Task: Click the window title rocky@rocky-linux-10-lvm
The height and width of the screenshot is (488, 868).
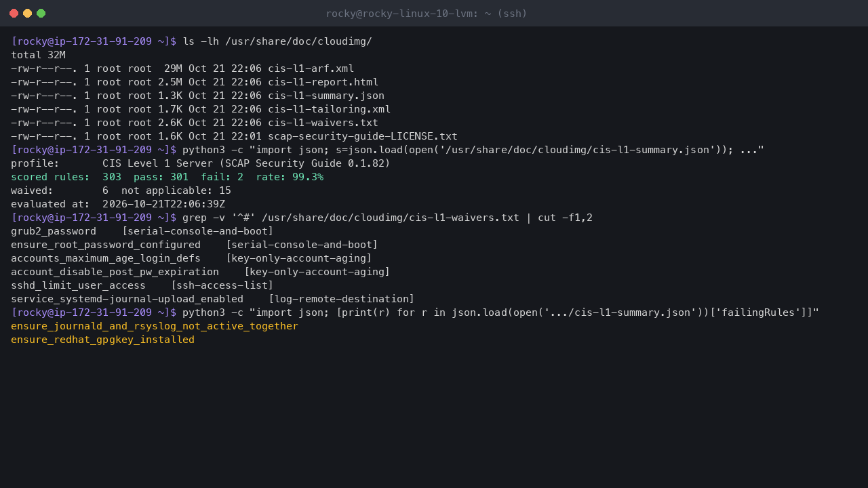Action: coord(426,14)
